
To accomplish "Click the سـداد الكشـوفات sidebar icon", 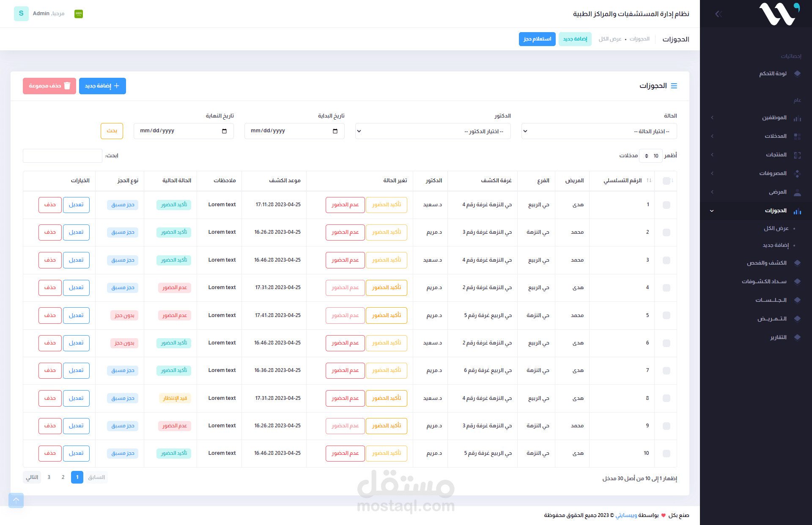I will point(798,281).
